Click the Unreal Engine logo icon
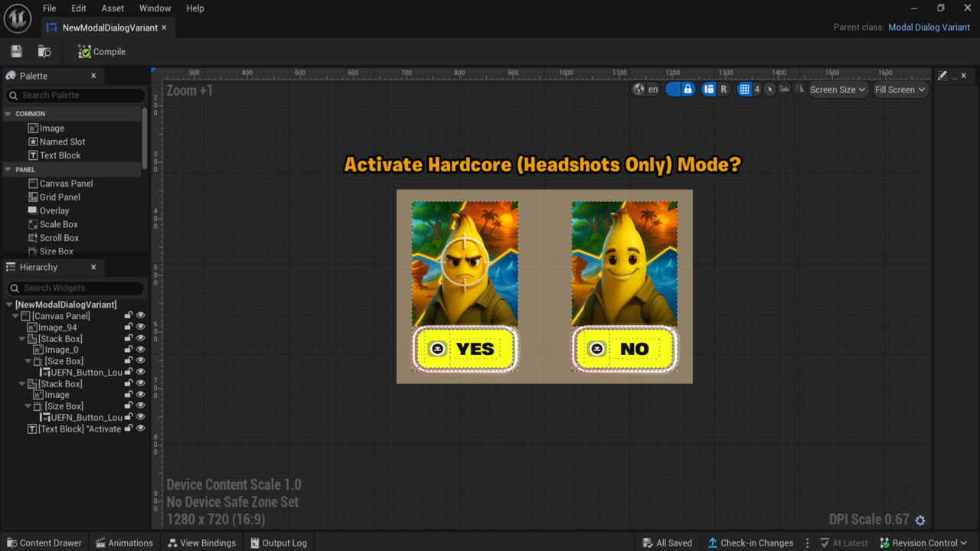 point(17,18)
